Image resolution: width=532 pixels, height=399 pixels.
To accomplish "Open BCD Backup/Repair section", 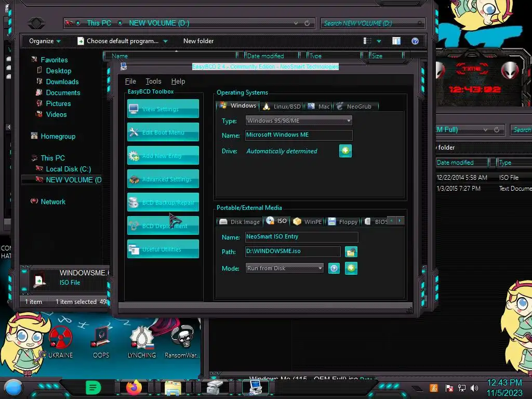I will pyautogui.click(x=163, y=203).
